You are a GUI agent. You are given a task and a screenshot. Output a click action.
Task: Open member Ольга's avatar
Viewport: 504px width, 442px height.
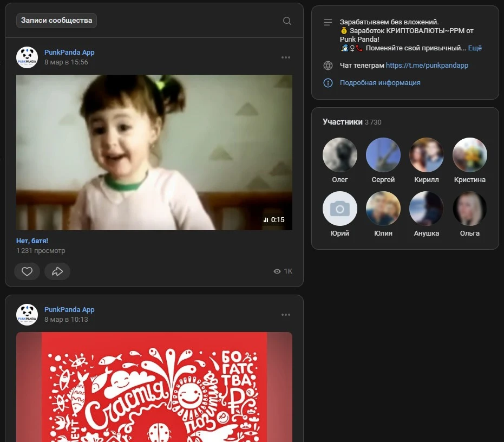(x=469, y=209)
